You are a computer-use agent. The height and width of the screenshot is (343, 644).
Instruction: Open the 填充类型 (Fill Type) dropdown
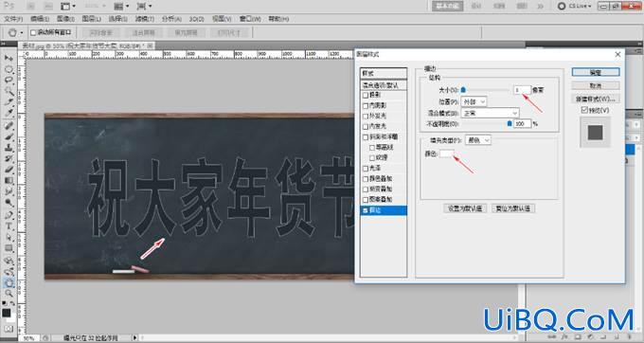(478, 140)
